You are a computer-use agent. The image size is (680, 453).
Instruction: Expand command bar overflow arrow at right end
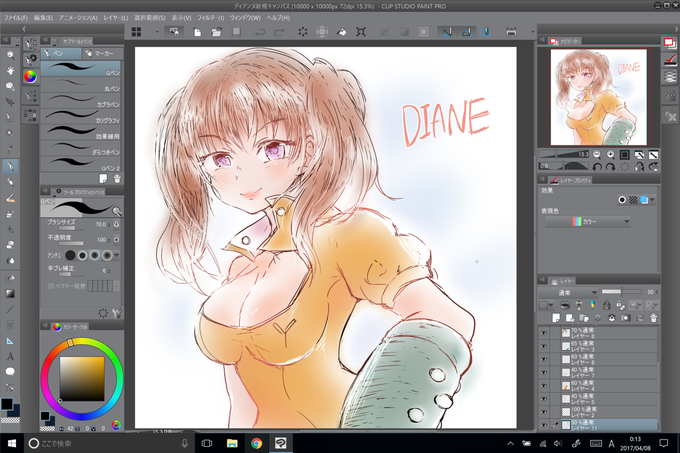click(533, 32)
